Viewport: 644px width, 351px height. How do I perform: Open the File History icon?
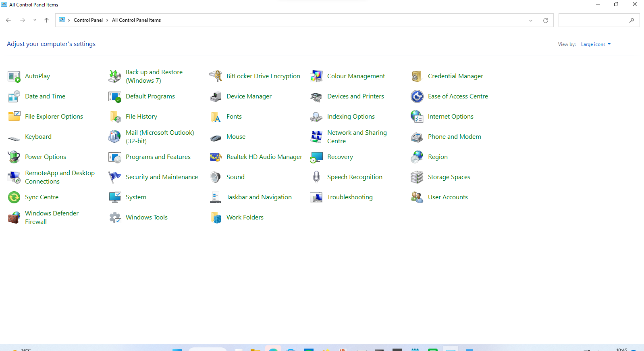[x=115, y=117]
